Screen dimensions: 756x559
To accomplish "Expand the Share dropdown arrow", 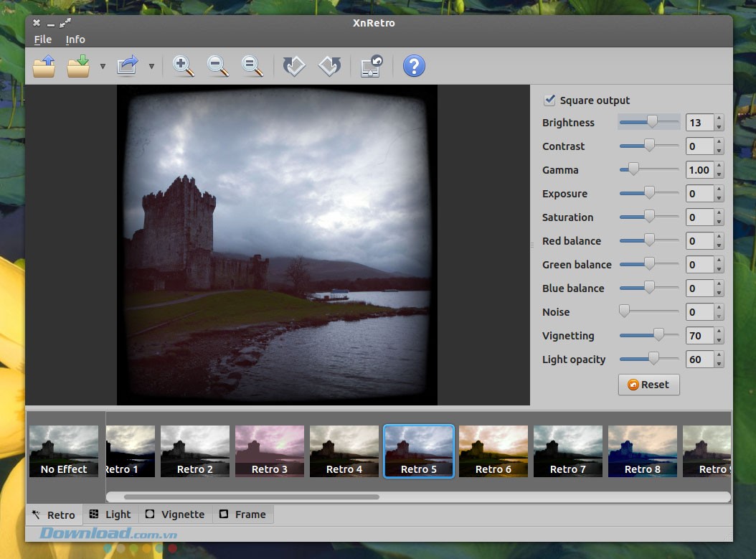I will 151,67.
